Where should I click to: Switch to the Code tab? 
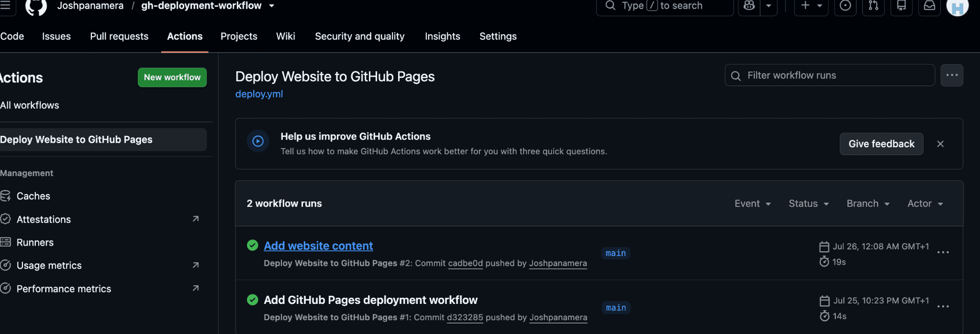pos(12,36)
